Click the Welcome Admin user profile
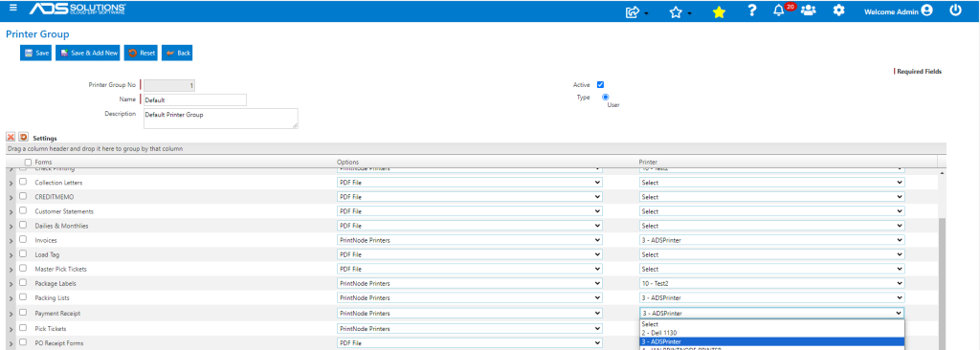Screen dimensions: 980x350 (x=898, y=11)
